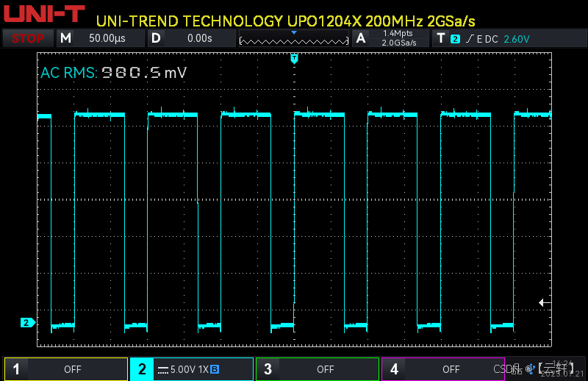Click the channel 2 bandwidth limit B icon

pos(214,369)
